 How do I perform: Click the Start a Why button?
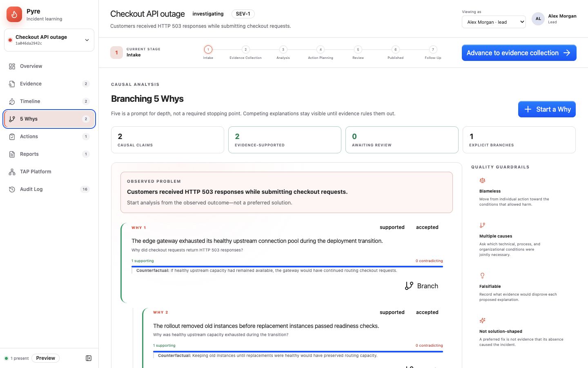coord(547,109)
